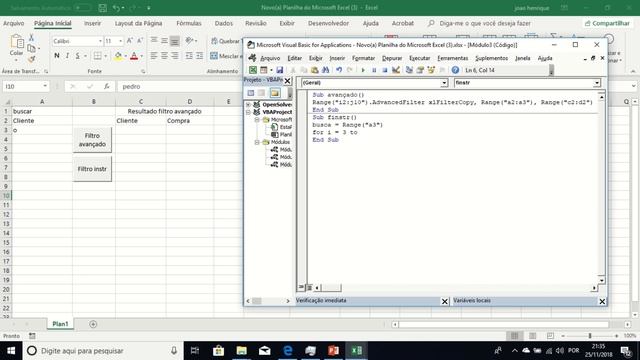Toggle bold (N) formatting in Excel
Viewport: 640px width, 360px height.
pos(57,56)
